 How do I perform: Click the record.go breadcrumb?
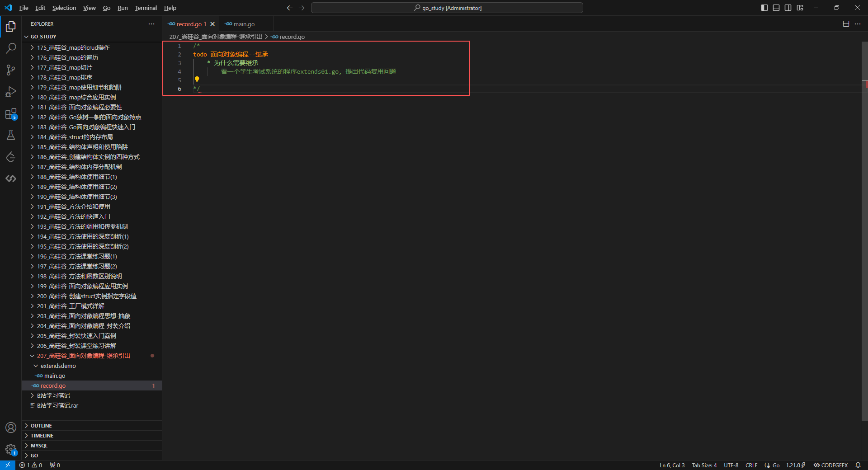point(288,37)
